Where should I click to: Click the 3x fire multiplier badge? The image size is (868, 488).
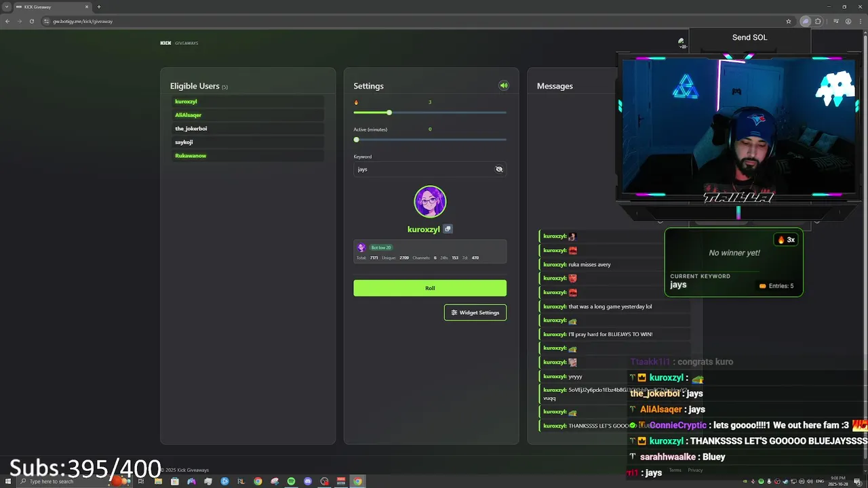[x=786, y=240]
